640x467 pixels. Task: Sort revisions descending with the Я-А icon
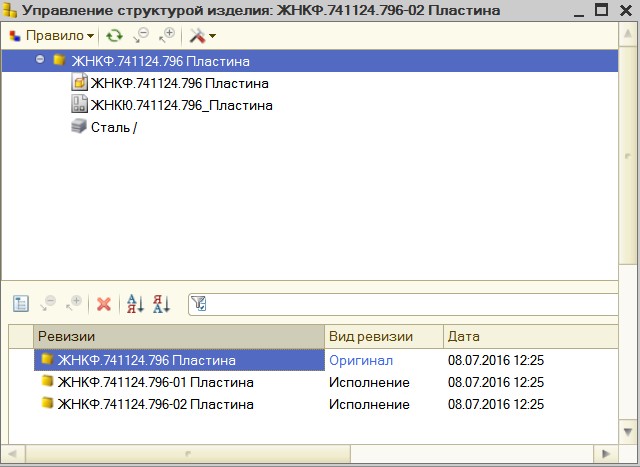[161, 304]
